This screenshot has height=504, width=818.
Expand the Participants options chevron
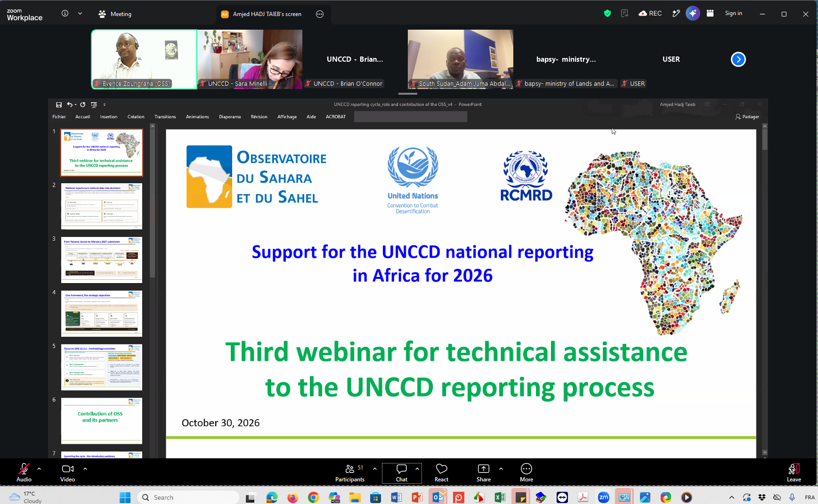(x=375, y=469)
